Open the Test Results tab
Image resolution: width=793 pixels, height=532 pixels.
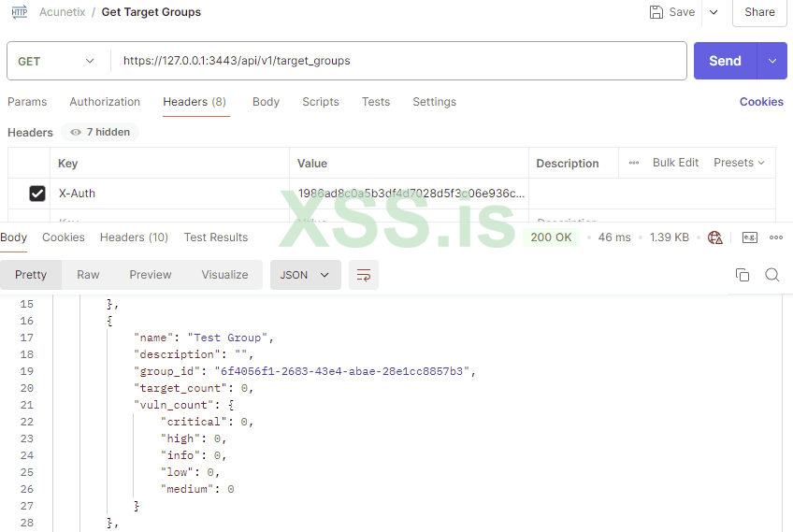coord(216,237)
